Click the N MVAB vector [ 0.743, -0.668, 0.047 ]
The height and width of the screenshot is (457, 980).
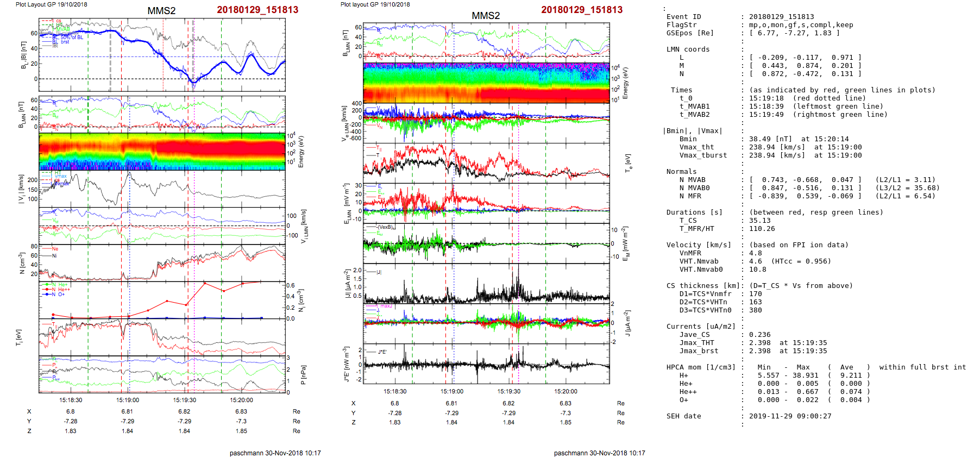pyautogui.click(x=806, y=180)
